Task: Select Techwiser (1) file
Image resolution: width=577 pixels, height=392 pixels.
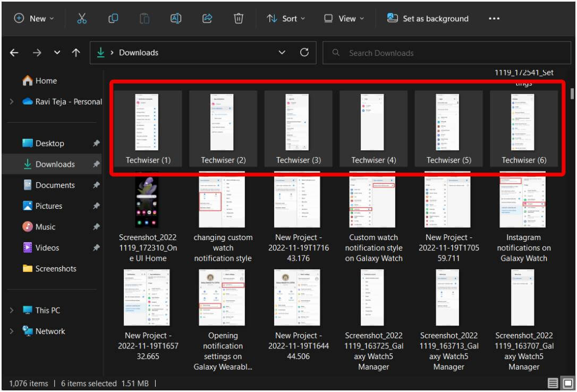Action: coord(148,129)
